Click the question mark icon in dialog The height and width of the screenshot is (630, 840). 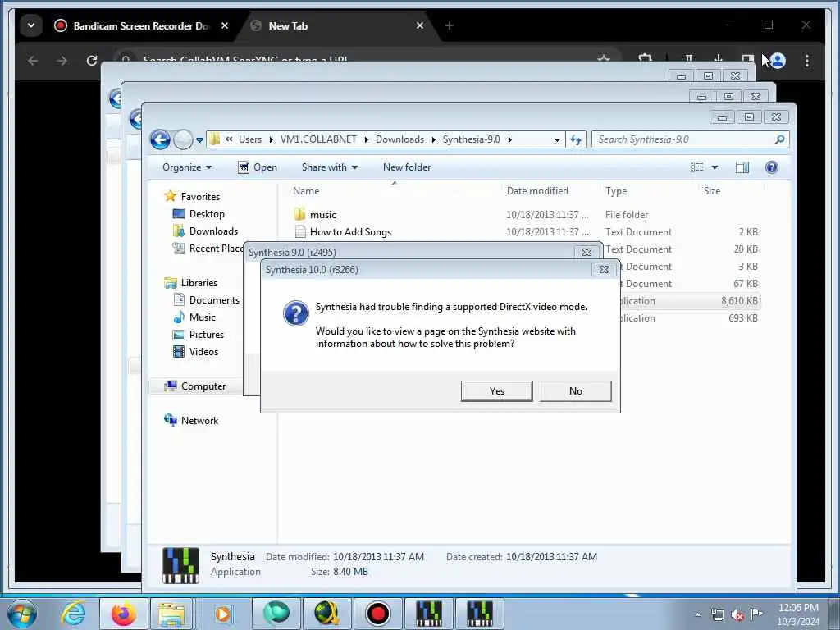(295, 313)
